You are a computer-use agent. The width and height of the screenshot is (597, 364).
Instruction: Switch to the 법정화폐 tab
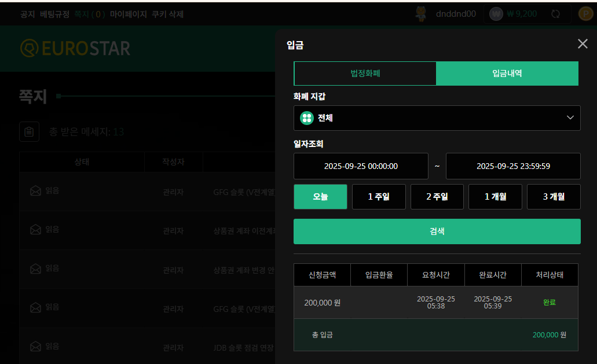365,73
